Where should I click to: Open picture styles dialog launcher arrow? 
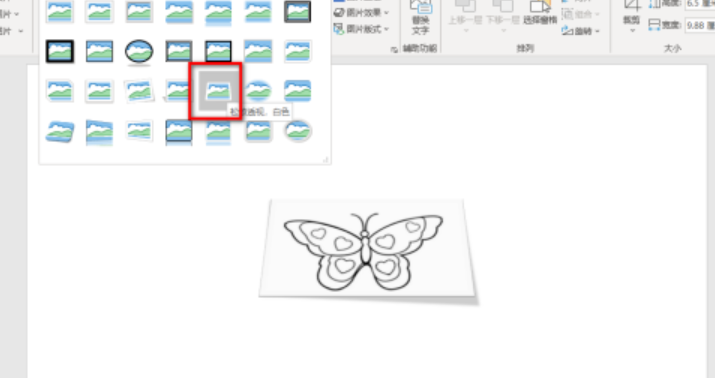click(394, 49)
